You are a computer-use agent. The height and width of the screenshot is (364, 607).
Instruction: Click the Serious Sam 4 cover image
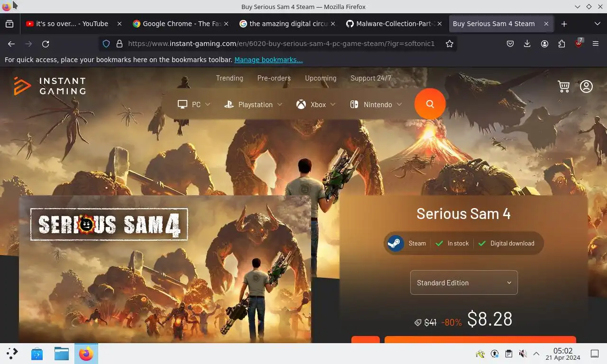(x=165, y=269)
